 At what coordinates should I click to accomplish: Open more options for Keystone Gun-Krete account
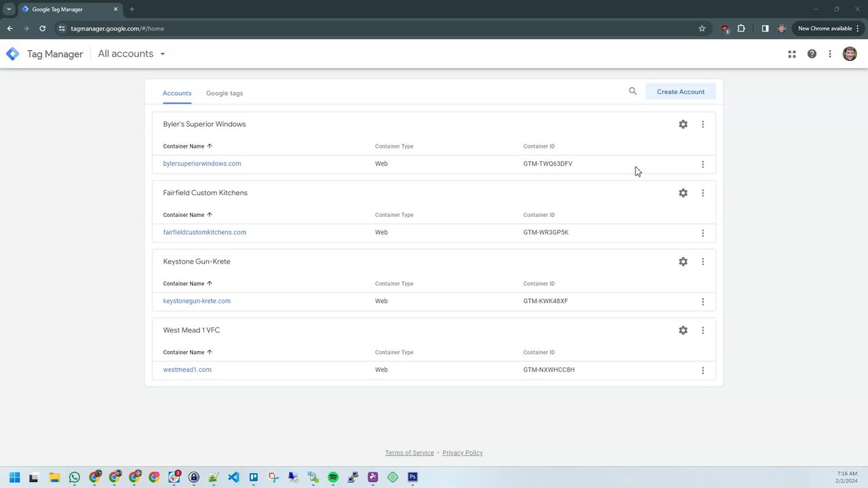703,262
